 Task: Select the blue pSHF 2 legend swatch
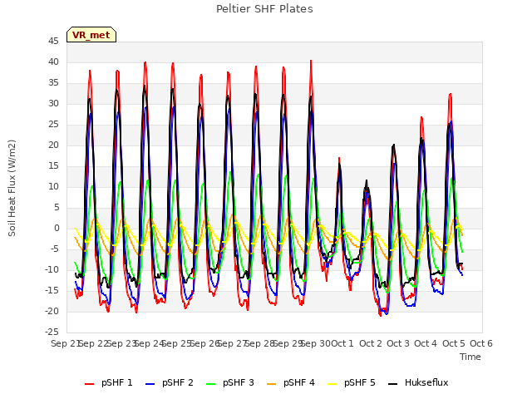click(150, 384)
